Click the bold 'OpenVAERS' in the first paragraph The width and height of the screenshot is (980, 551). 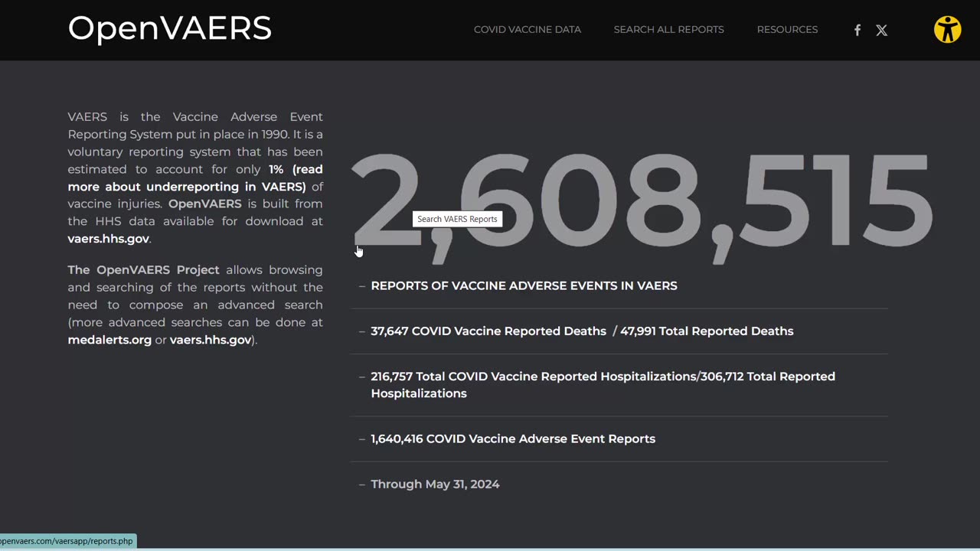[204, 204]
